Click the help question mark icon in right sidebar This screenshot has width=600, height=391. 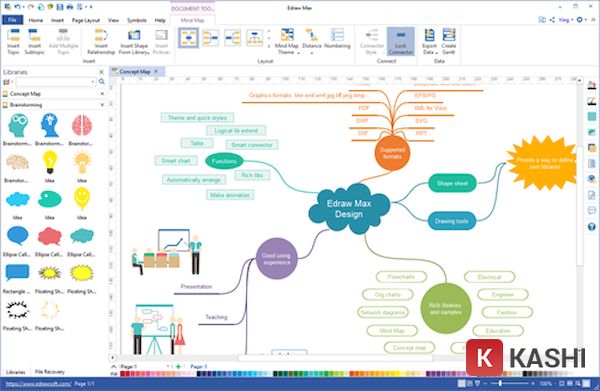592,227
